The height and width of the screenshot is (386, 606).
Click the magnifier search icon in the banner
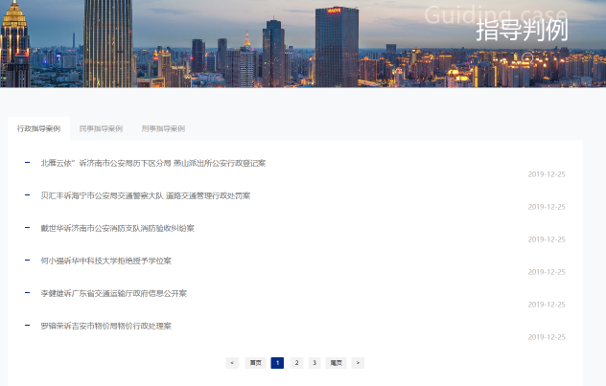click(x=528, y=58)
